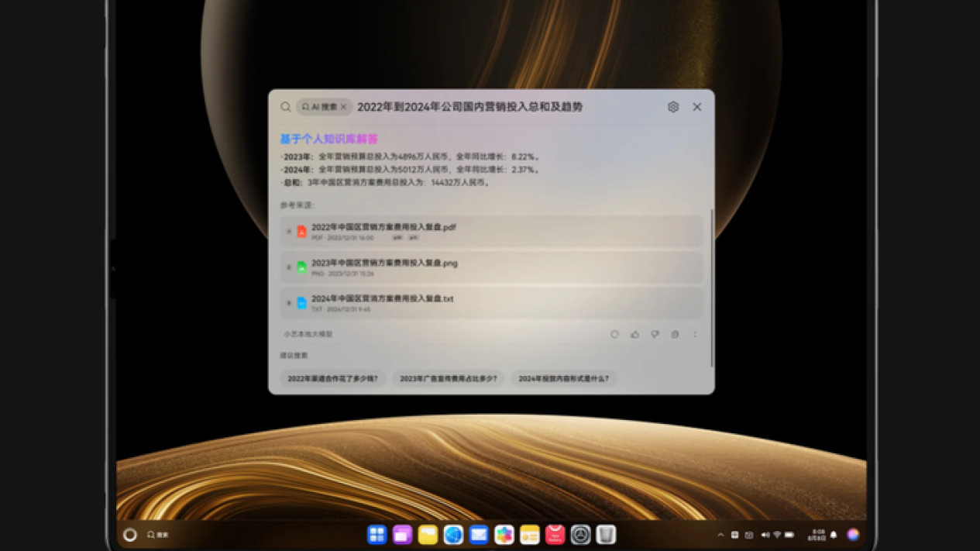Open the clock and date in the tray
This screenshot has width=980, height=551.
tap(818, 535)
